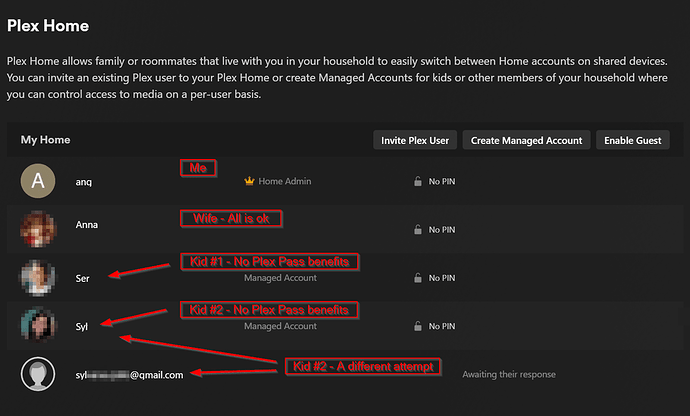The width and height of the screenshot is (690, 416).
Task: Click the My Home section header
Action: pyautogui.click(x=45, y=140)
